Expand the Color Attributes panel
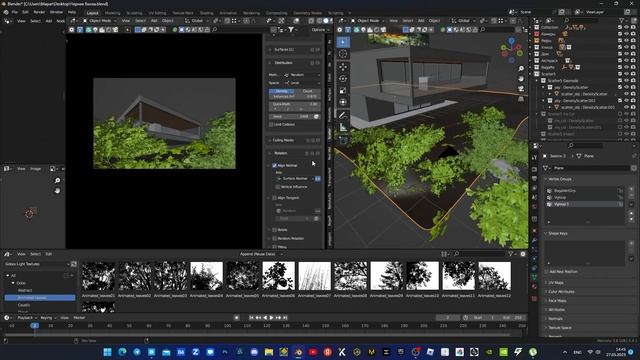The width and height of the screenshot is (640, 360). tap(561, 291)
